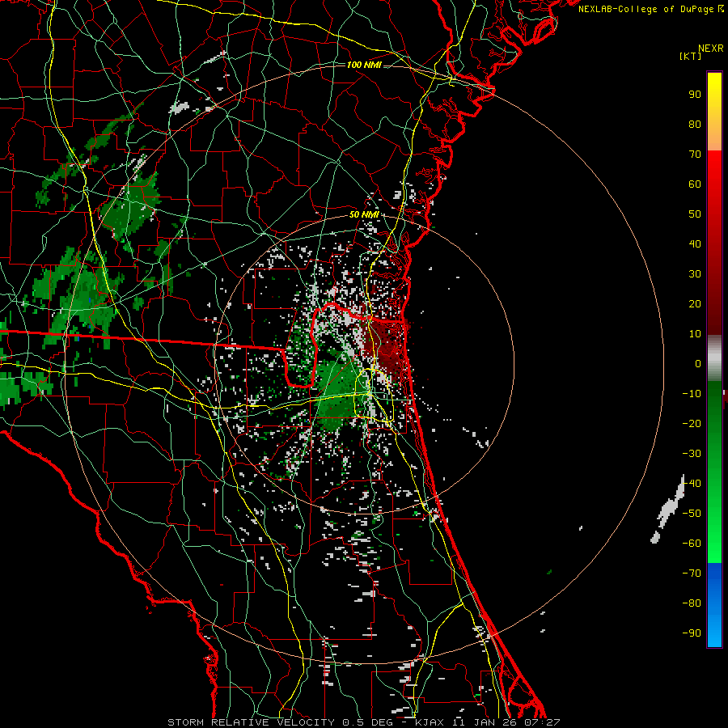The height and width of the screenshot is (728, 728).
Task: Select the NEXR label above the color bar
Action: (x=711, y=49)
